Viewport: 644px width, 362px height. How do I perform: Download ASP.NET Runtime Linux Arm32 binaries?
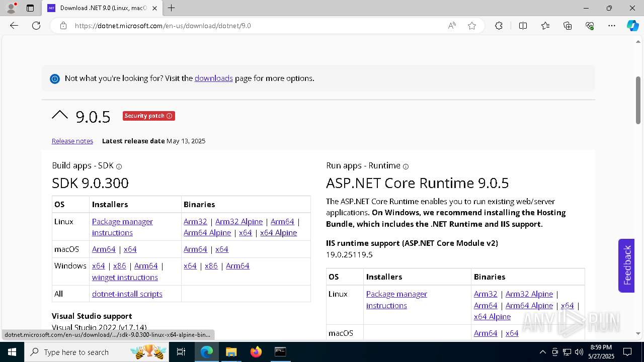pyautogui.click(x=486, y=294)
